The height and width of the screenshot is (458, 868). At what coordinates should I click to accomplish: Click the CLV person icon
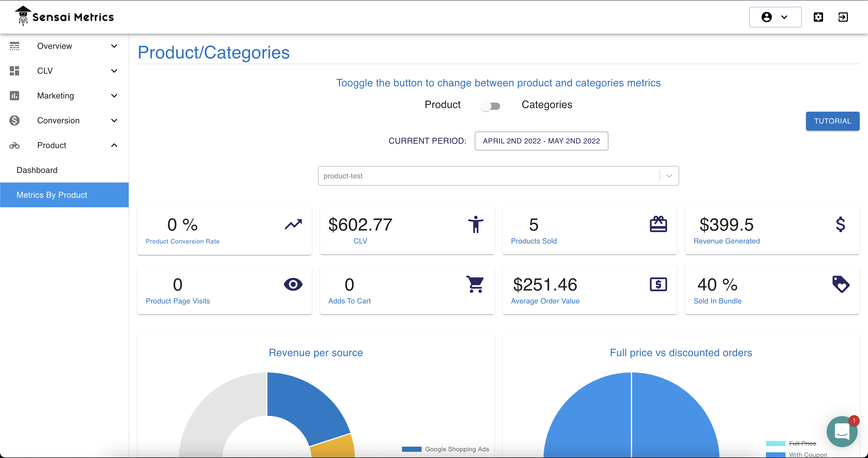pyautogui.click(x=476, y=224)
